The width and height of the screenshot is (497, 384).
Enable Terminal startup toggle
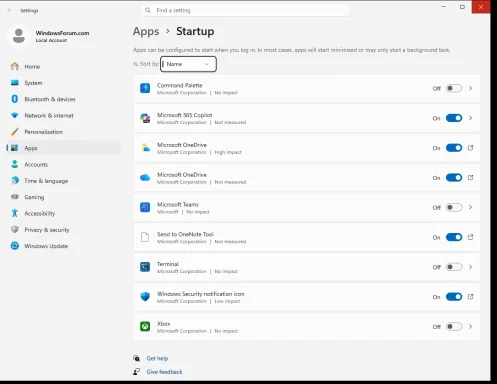pos(454,267)
